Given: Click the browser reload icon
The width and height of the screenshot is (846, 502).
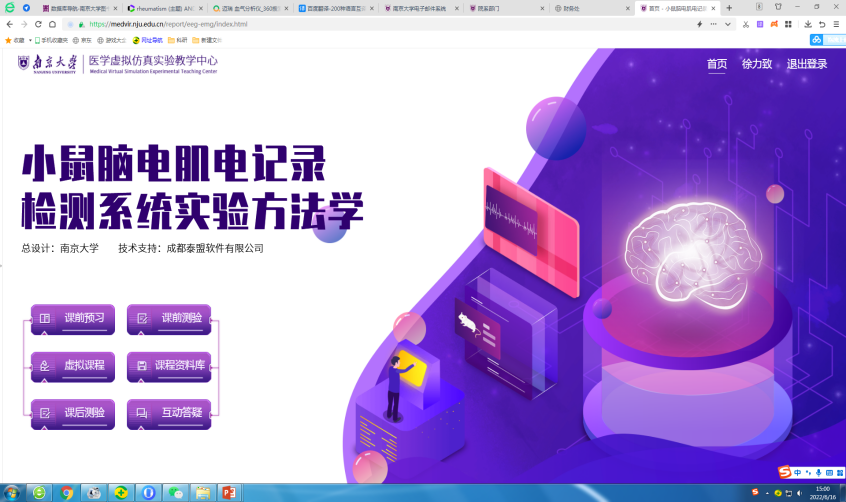Looking at the screenshot, I should coord(38,24).
